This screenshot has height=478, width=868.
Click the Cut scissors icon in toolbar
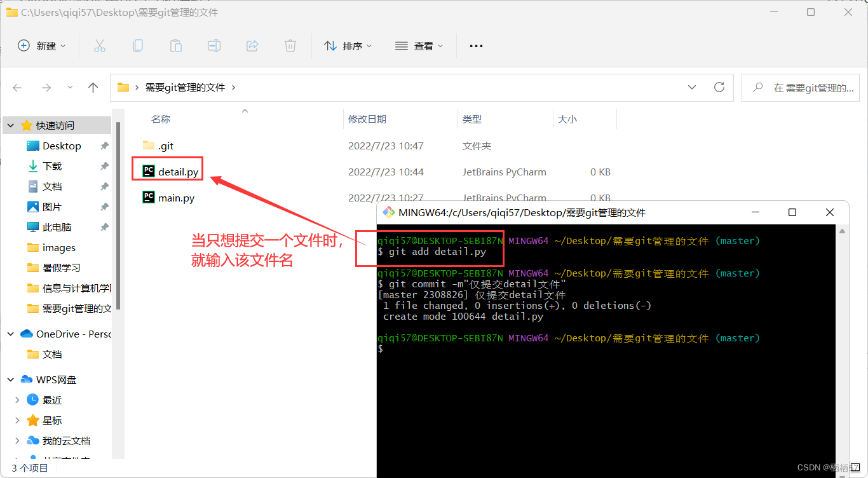[100, 46]
